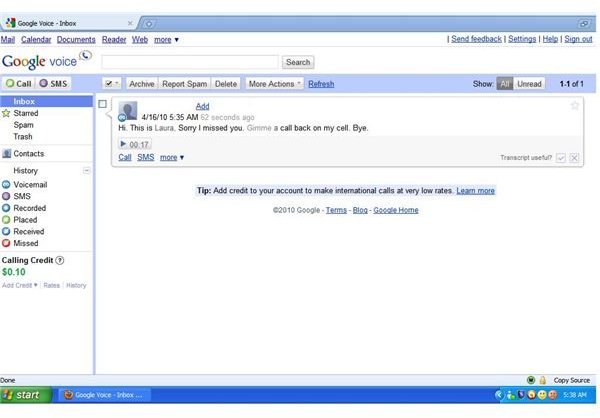Click the Calling Credit help icon
This screenshot has height=418, width=600.
pos(60,260)
